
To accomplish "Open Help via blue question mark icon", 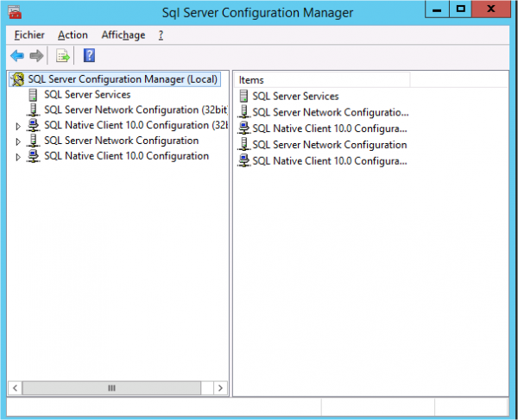I will [x=89, y=56].
